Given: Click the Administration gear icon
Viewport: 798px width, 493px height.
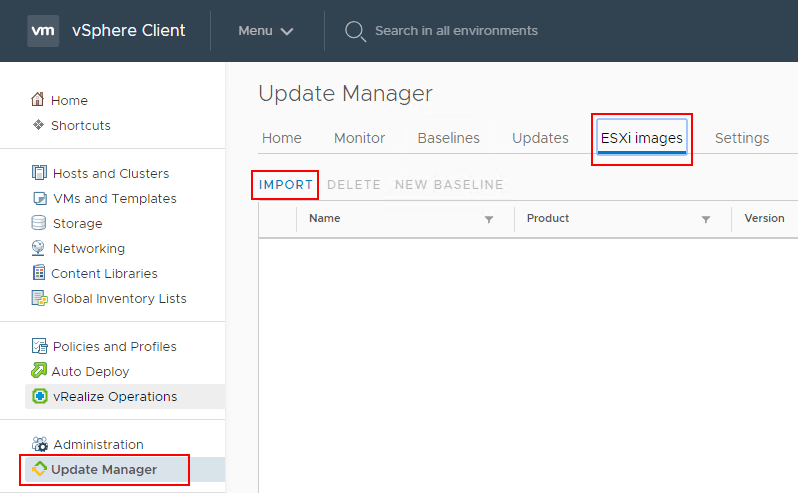Looking at the screenshot, I should (40, 444).
